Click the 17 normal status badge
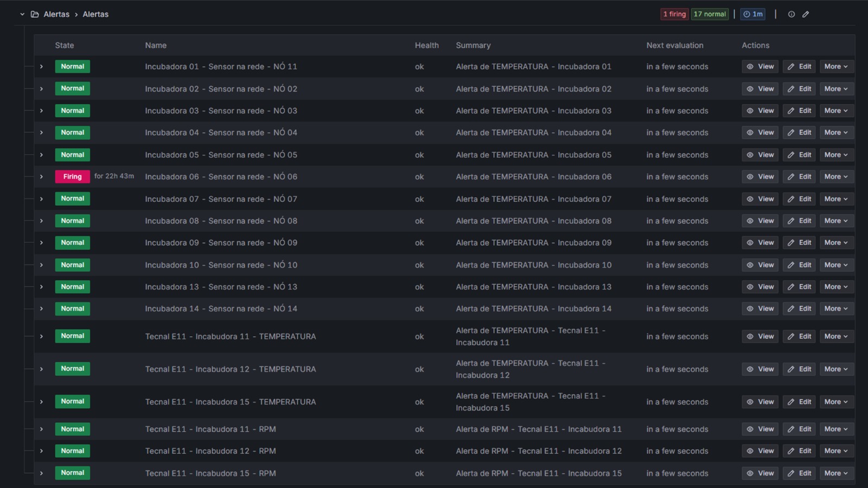868x488 pixels. click(x=710, y=14)
